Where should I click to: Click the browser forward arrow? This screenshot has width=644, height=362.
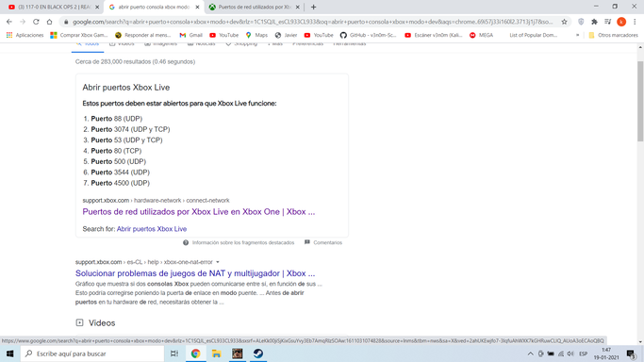pos(23,22)
